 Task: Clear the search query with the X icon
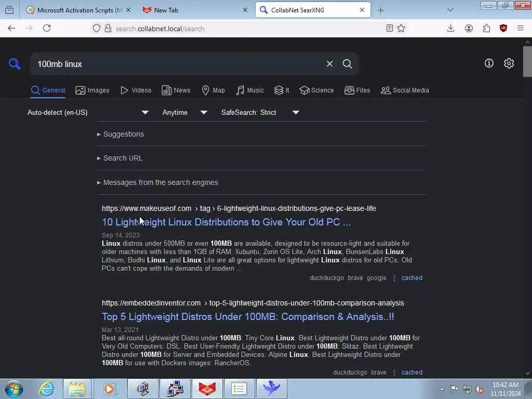tap(329, 64)
